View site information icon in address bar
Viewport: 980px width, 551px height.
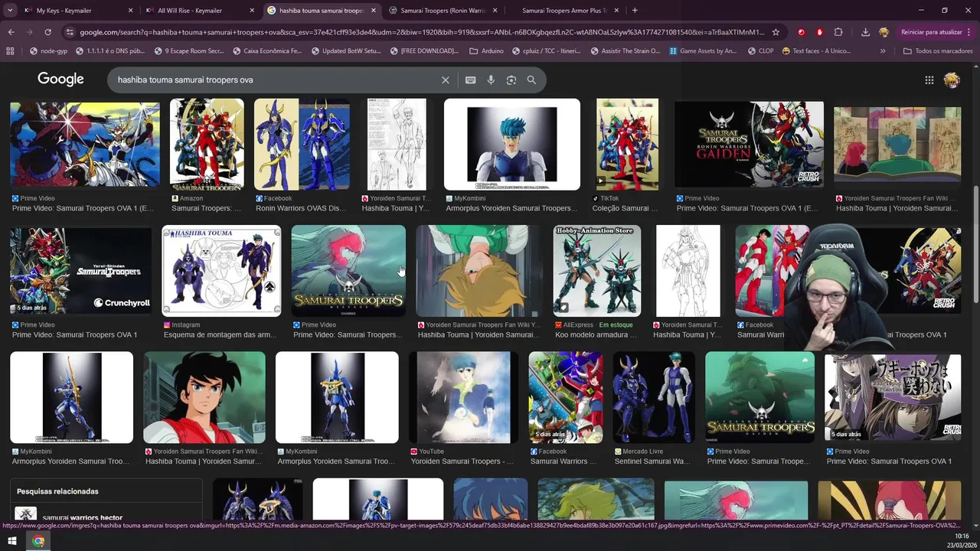click(70, 32)
